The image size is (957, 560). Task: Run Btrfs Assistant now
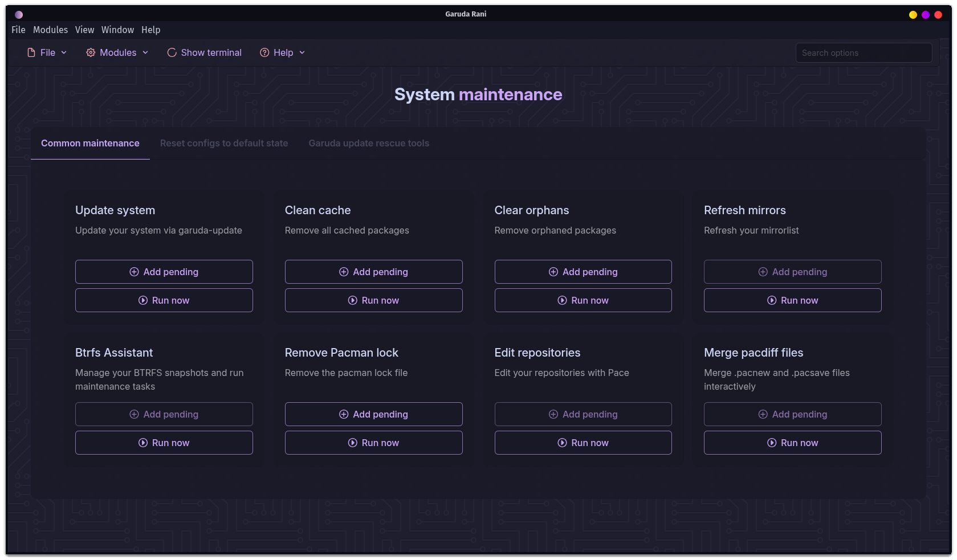[x=164, y=443]
